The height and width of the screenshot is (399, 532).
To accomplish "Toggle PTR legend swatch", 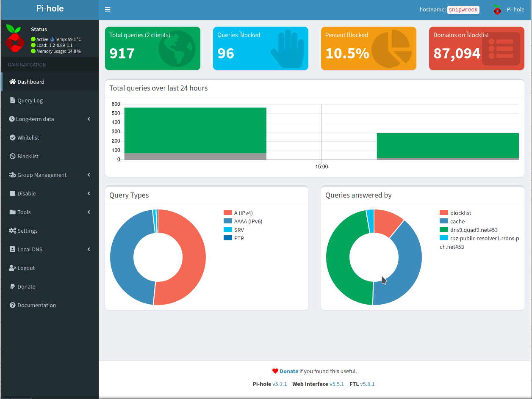I will pyautogui.click(x=227, y=238).
